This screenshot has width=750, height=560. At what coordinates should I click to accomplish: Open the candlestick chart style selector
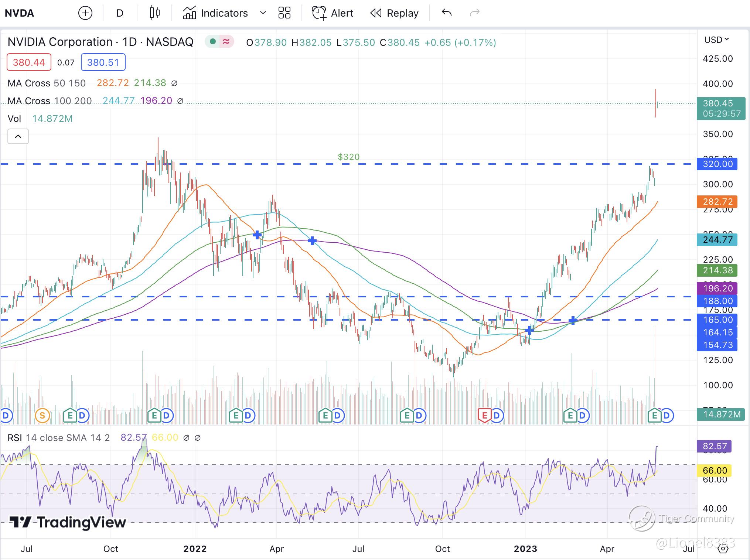pos(155,13)
